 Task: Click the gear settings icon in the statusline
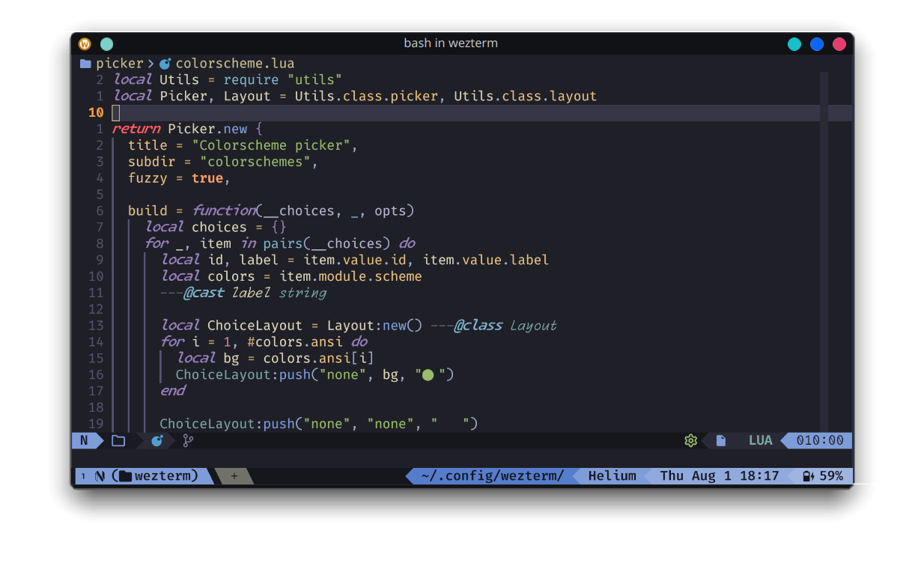[x=690, y=440]
